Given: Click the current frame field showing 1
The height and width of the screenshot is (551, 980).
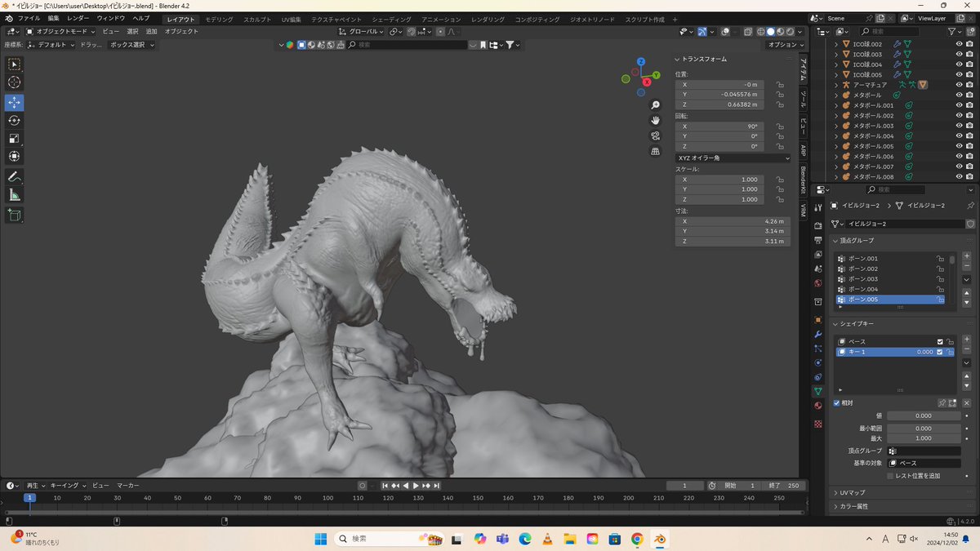Looking at the screenshot, I should [685, 486].
